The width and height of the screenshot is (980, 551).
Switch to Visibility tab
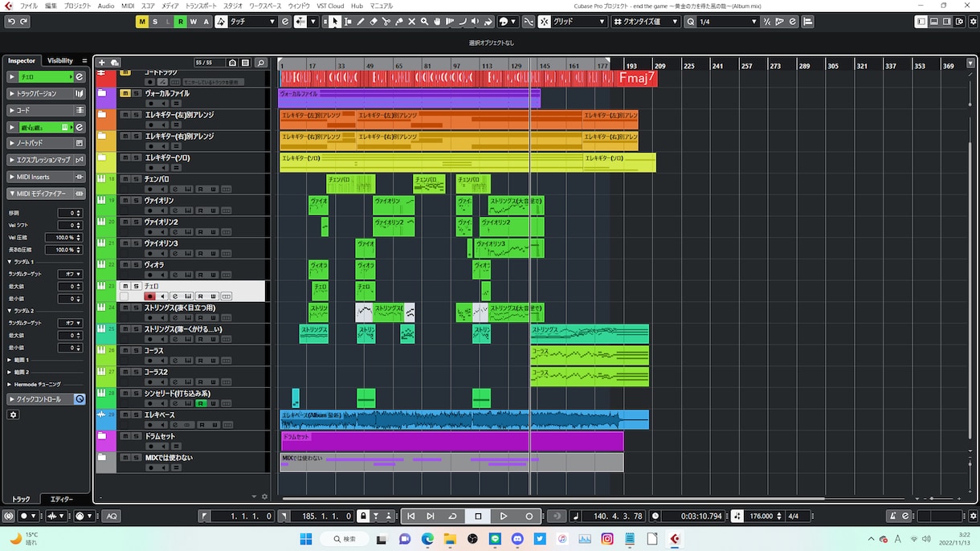click(x=60, y=61)
